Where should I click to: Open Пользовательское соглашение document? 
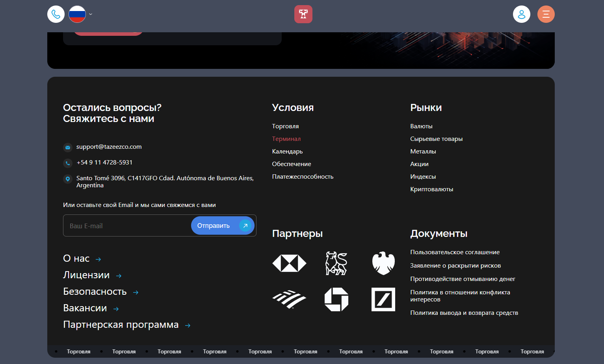(x=455, y=252)
